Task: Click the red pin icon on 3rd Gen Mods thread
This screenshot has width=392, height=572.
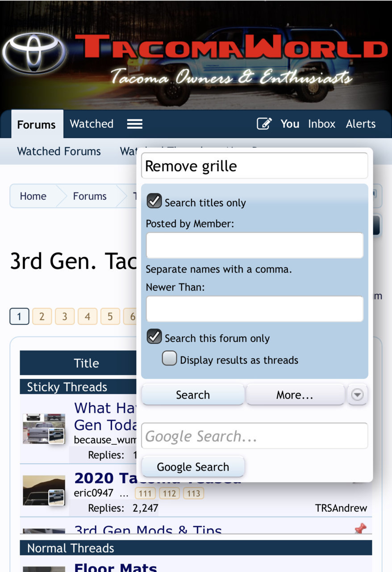Action: 360,529
